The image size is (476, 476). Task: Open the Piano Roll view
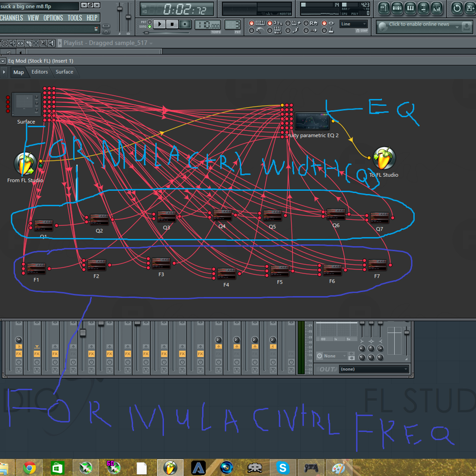410,9
